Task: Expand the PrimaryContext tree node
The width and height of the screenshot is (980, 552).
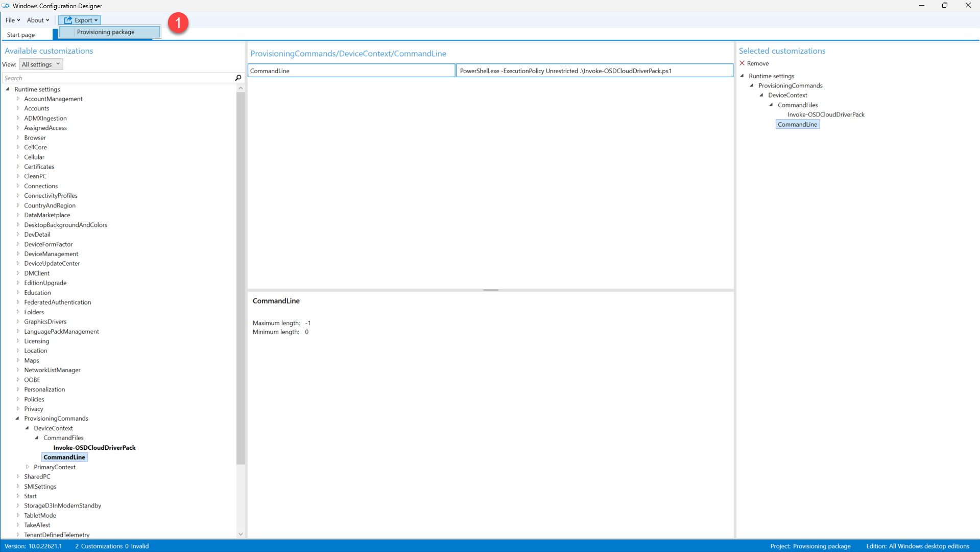Action: click(28, 467)
